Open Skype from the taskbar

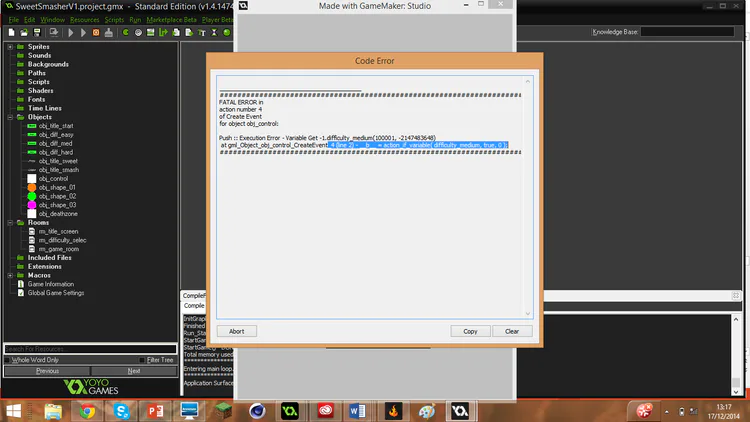pyautogui.click(x=121, y=411)
